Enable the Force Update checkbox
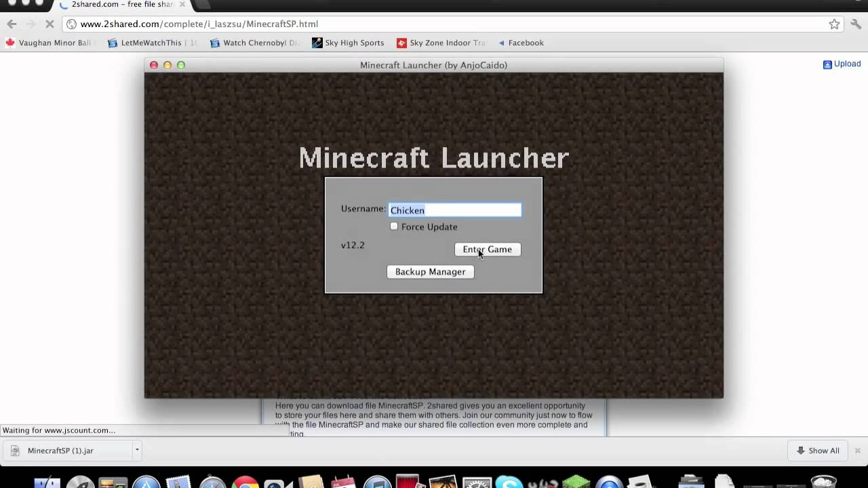 tap(394, 226)
